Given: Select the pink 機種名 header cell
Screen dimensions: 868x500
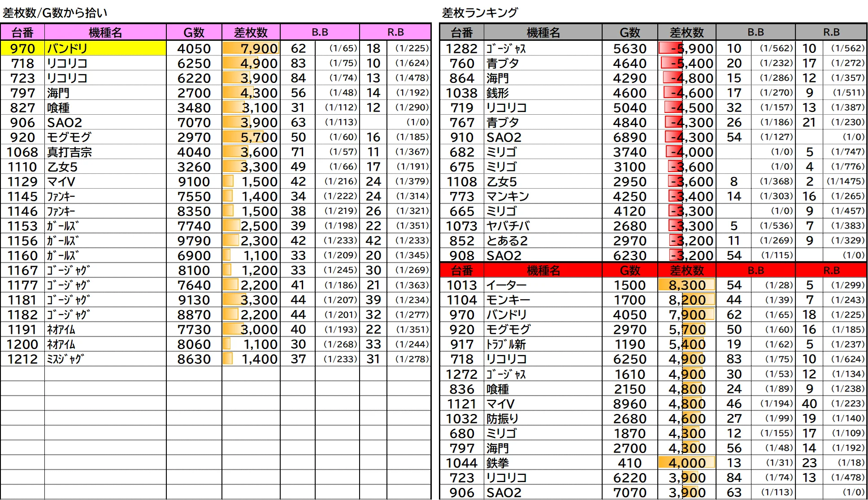Looking at the screenshot, I should (x=105, y=32).
